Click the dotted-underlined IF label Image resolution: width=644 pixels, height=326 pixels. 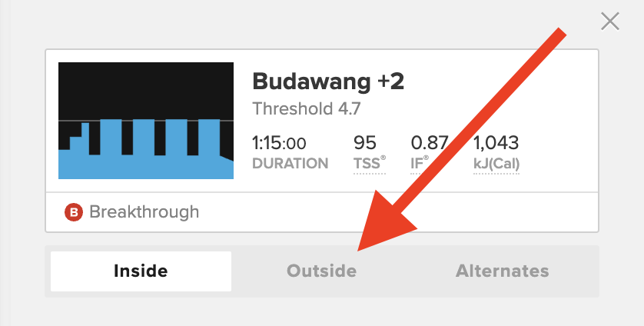tap(420, 164)
